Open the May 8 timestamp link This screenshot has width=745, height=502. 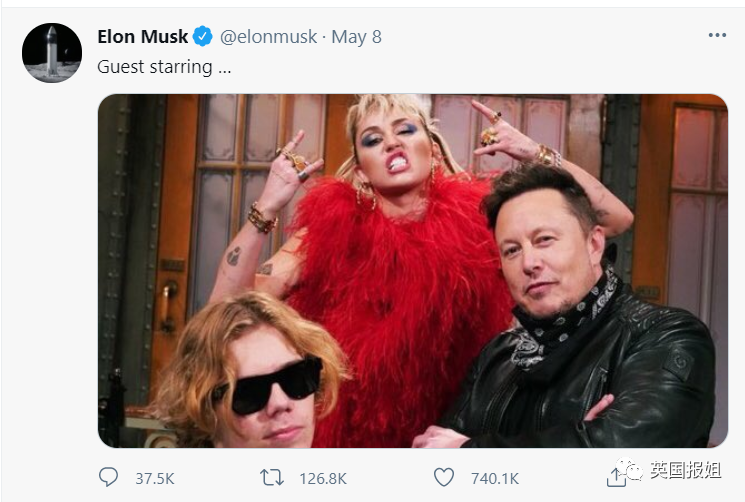coord(356,37)
